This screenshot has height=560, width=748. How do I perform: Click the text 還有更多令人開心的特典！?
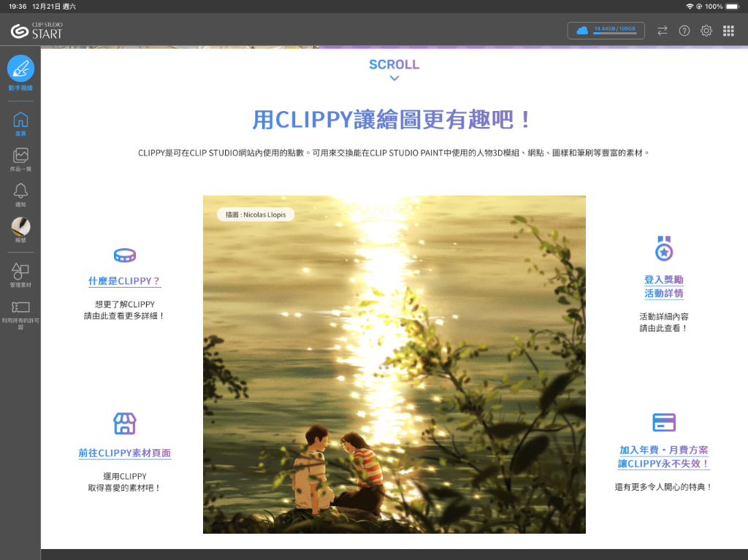pyautogui.click(x=664, y=487)
